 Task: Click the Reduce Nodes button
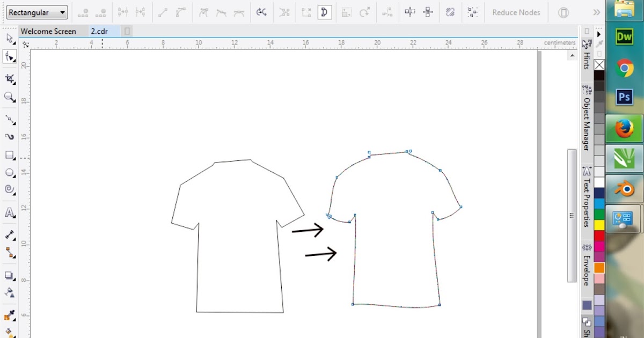click(515, 12)
